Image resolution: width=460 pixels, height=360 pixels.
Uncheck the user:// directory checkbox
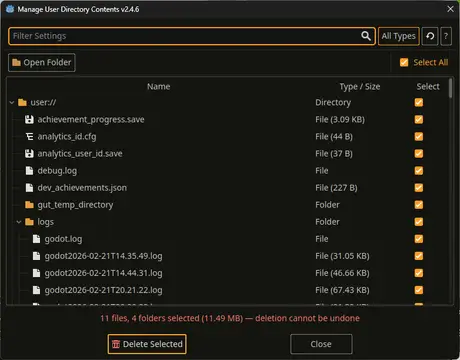[419, 102]
